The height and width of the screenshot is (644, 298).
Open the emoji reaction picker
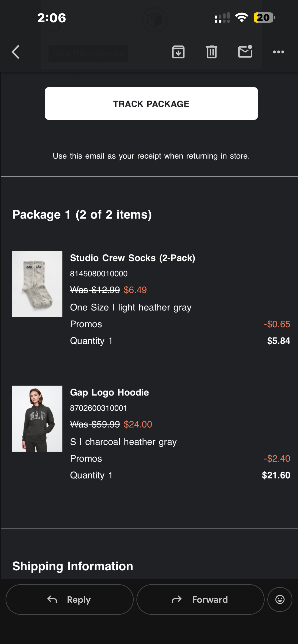pos(280,599)
